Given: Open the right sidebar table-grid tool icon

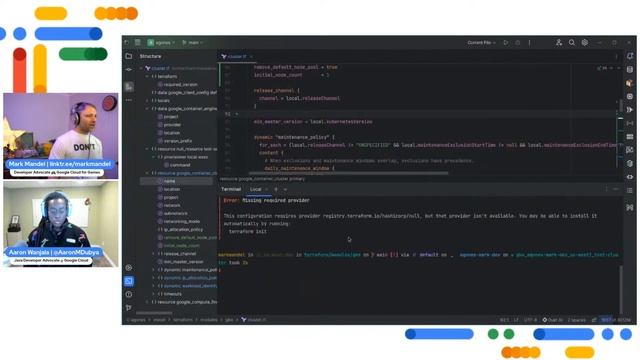Looking at the screenshot, I should [x=630, y=137].
